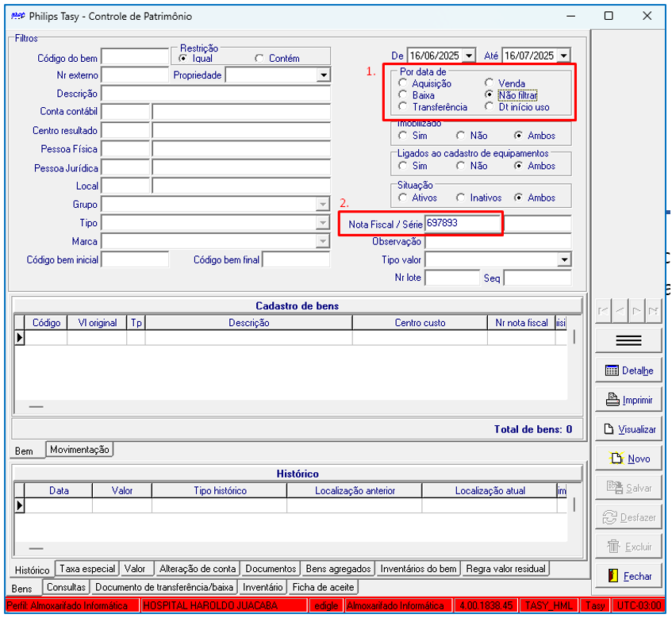Expand the Grupo dropdown
Screen dimensions: 672x618
tap(323, 205)
